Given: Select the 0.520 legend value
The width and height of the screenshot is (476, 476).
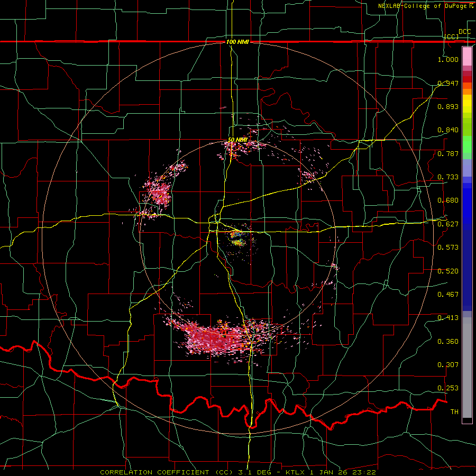Looking at the screenshot, I should point(448,271).
